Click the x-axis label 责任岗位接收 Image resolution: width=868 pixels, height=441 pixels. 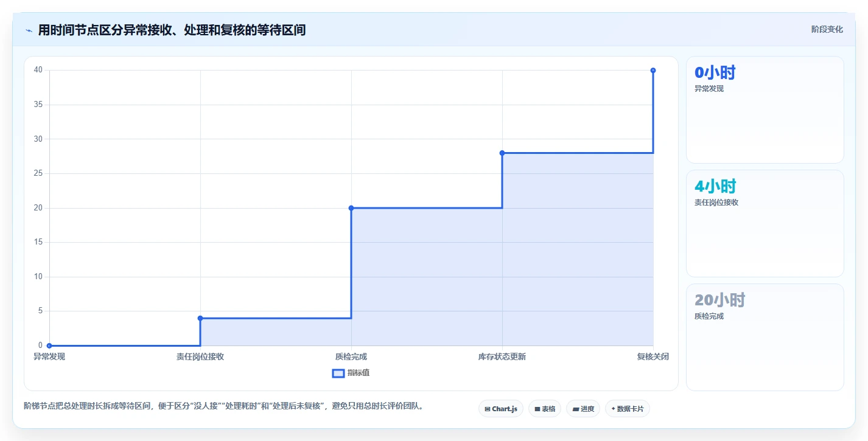(200, 356)
